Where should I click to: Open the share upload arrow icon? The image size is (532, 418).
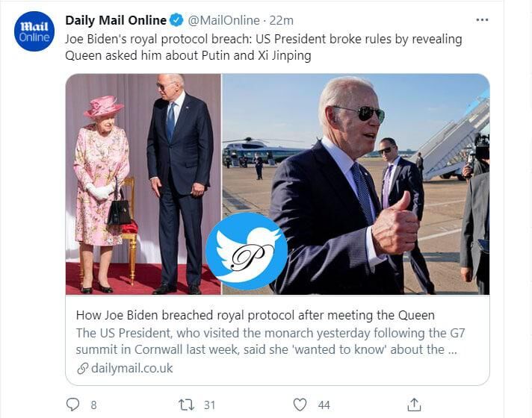point(414,405)
